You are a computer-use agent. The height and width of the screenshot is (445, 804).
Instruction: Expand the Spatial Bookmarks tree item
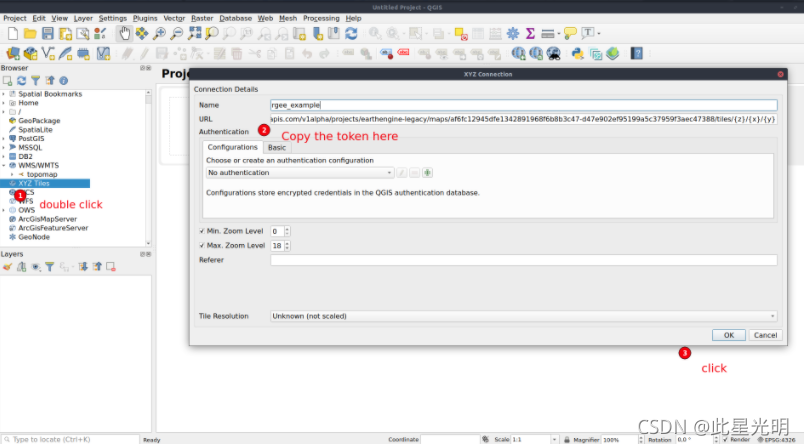point(4,94)
